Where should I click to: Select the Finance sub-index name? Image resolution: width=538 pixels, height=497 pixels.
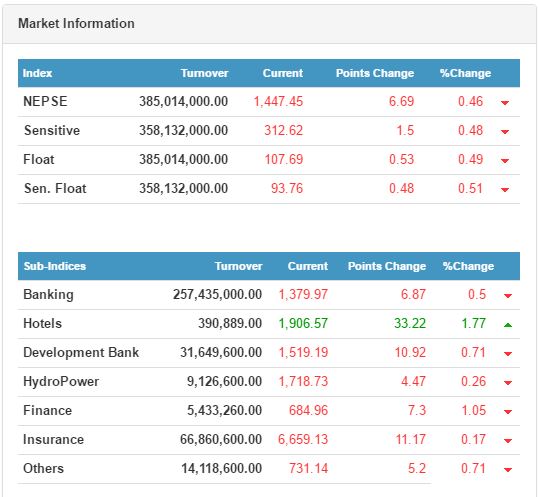pyautogui.click(x=47, y=411)
